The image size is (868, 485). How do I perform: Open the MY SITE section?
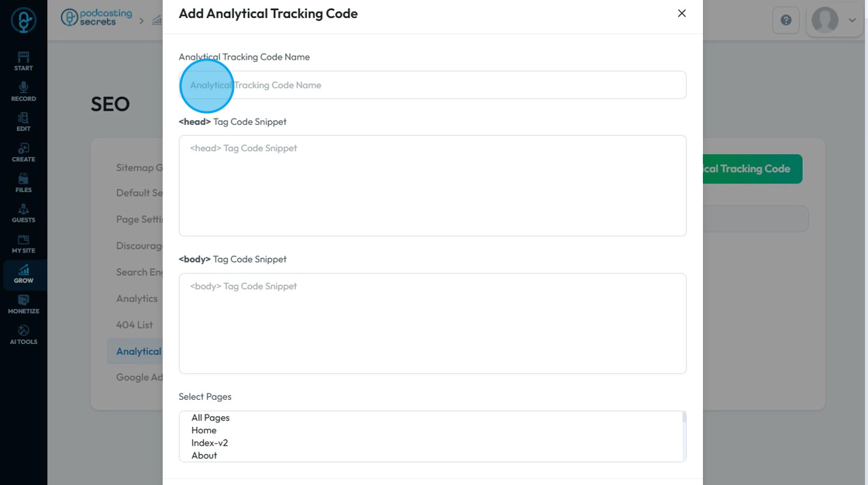click(x=23, y=243)
